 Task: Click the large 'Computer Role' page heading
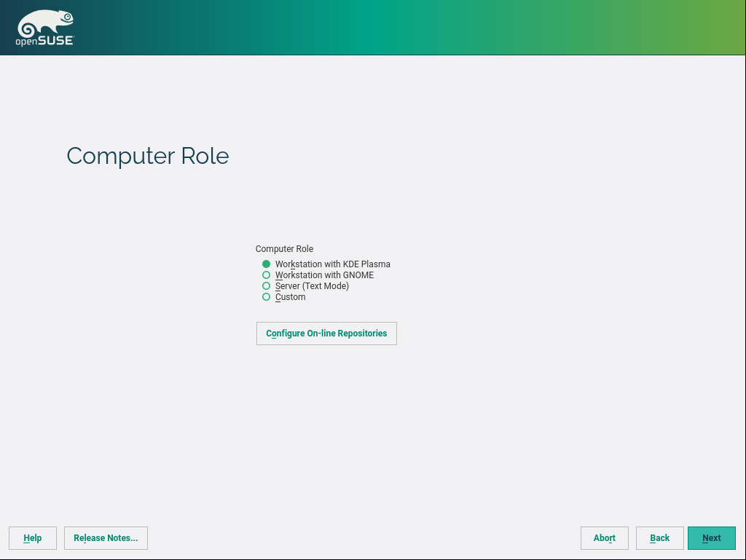(x=148, y=156)
